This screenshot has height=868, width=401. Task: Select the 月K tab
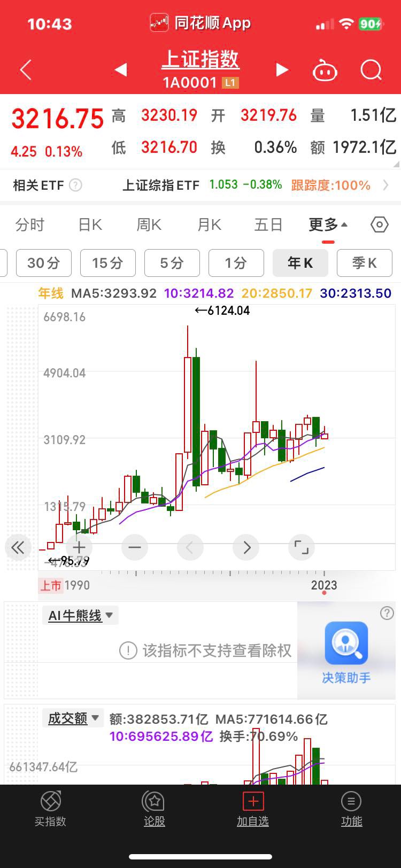[x=209, y=225]
